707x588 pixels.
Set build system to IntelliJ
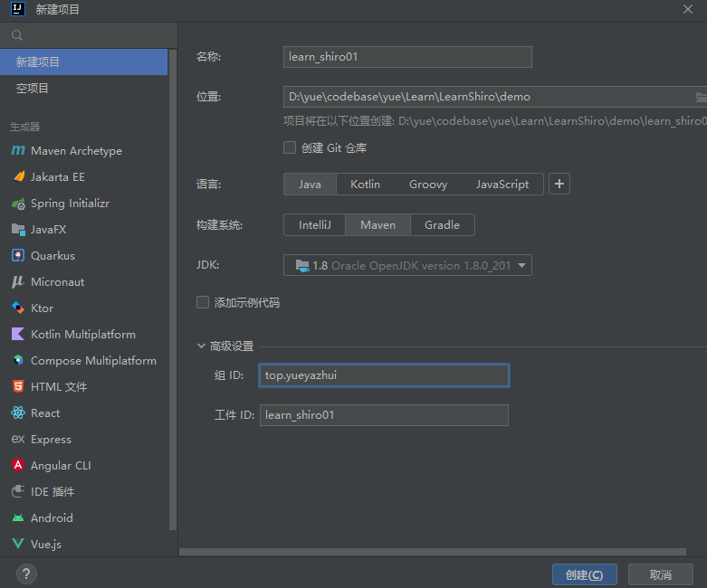315,225
